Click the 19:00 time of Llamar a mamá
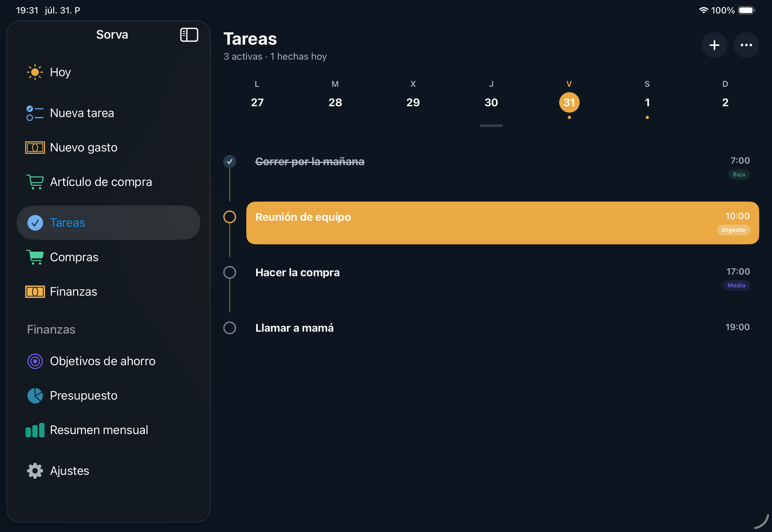Viewport: 772px width, 532px height. point(738,327)
